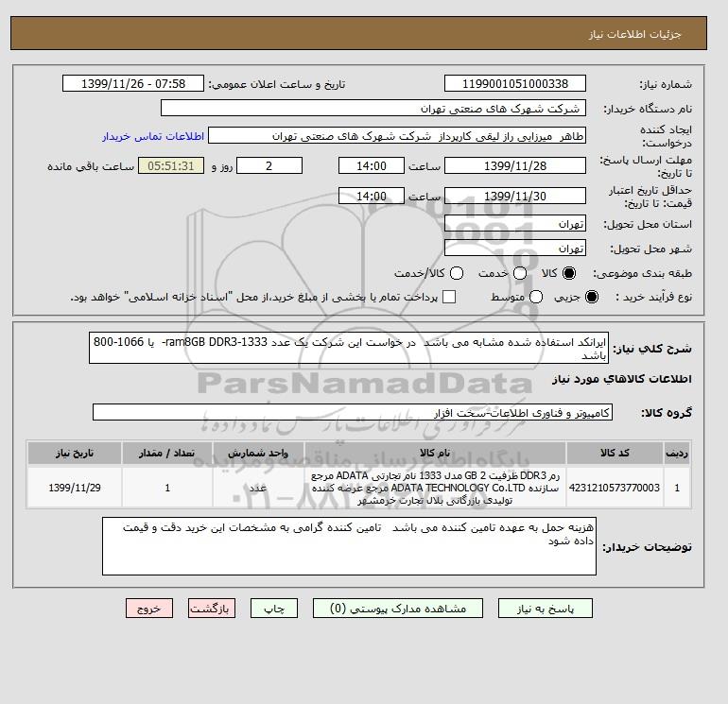Click the price validity time 14:00 field

372,196
